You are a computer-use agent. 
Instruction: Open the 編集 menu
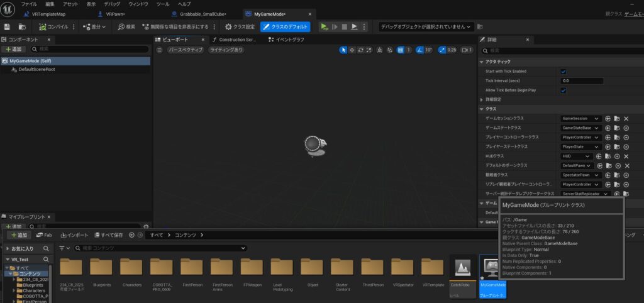point(50,4)
